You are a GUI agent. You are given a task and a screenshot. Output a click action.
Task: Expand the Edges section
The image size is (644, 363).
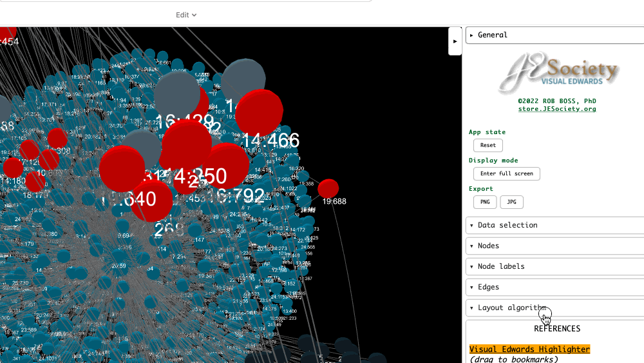554,287
